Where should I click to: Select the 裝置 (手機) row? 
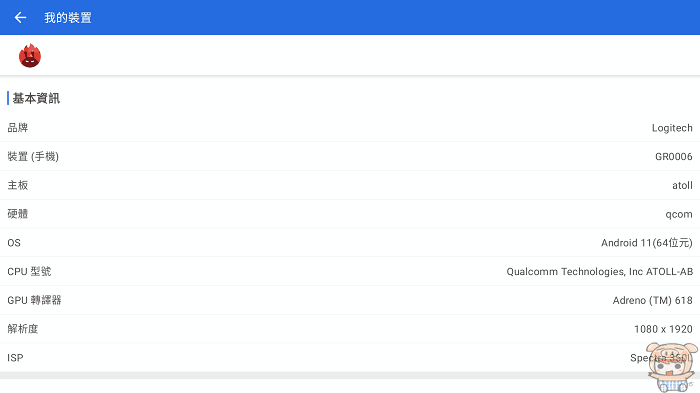pos(350,156)
